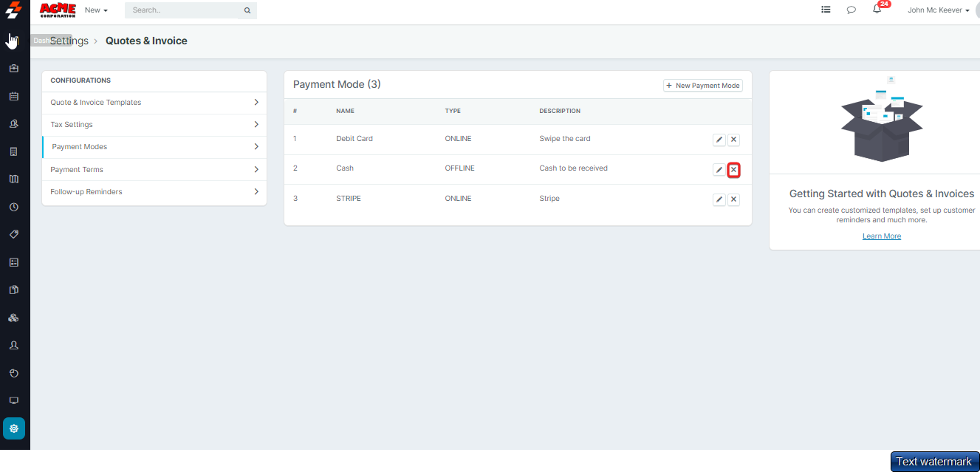Click the pencil icon for STRIPE

coord(719,199)
